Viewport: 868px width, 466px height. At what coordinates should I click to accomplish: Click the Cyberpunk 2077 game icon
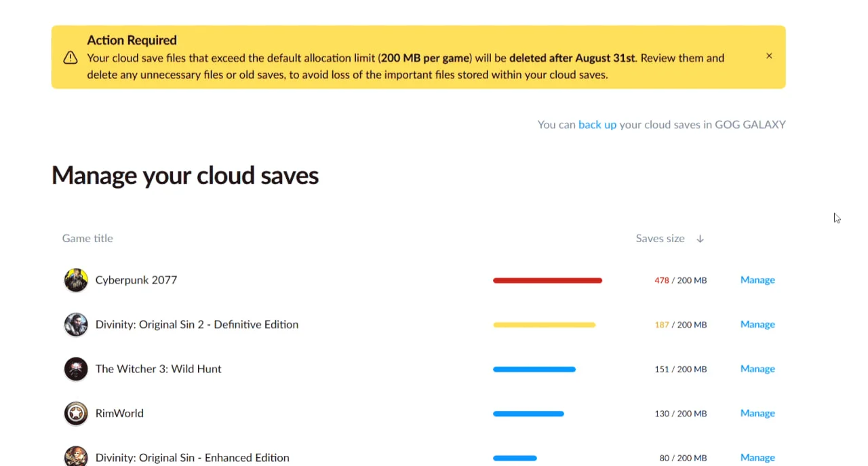pos(76,280)
